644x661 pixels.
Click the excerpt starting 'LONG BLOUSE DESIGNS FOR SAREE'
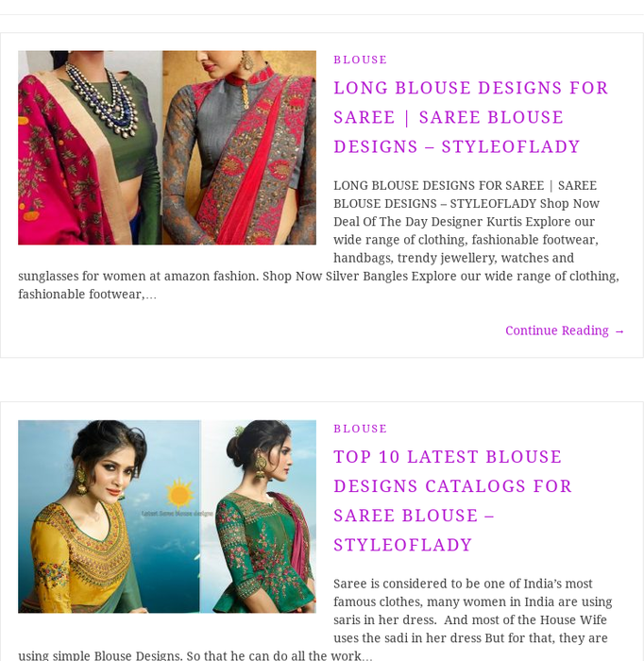318,240
